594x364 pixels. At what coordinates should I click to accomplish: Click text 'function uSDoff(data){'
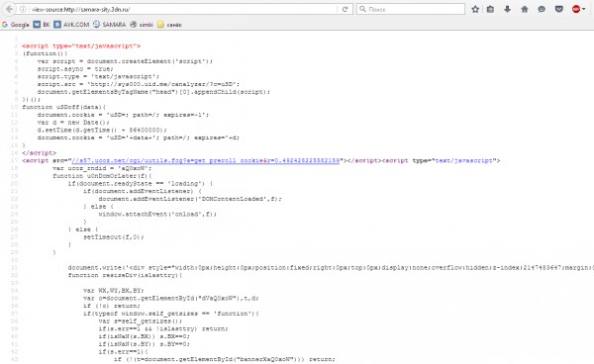(64, 107)
